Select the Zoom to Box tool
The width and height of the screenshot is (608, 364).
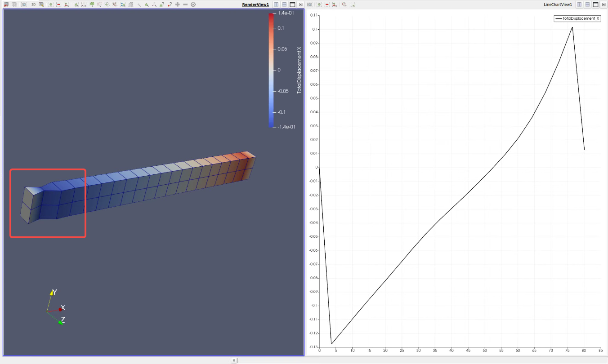pos(41,4)
